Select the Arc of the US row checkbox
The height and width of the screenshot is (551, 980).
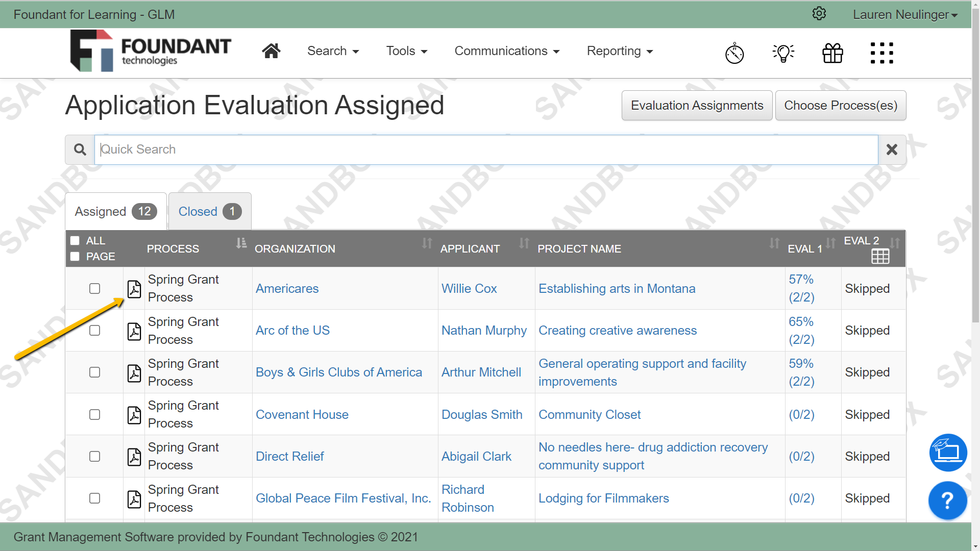click(94, 330)
